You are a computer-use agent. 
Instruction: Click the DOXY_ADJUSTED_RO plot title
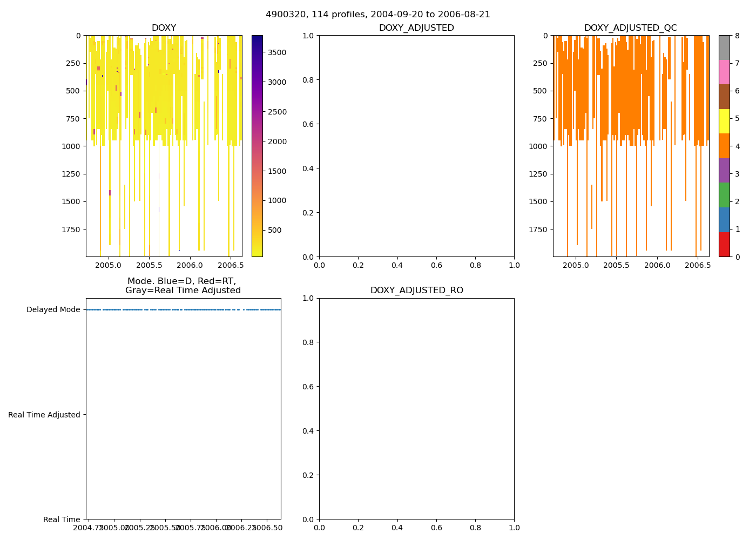click(x=416, y=291)
